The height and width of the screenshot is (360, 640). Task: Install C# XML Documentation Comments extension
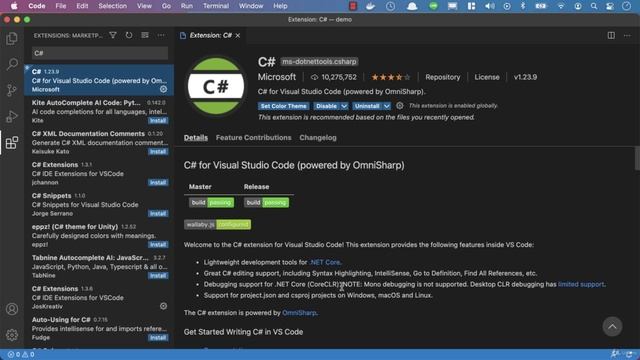click(x=158, y=152)
